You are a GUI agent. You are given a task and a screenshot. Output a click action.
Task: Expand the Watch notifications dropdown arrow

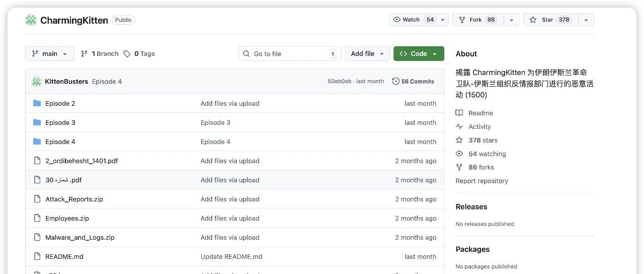point(443,20)
